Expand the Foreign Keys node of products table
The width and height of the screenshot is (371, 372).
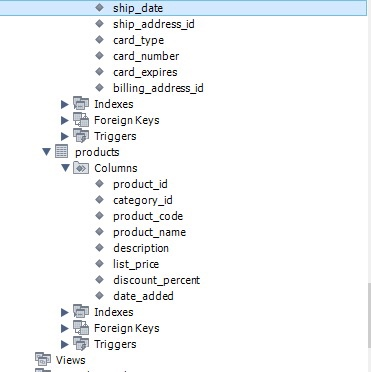[65, 328]
